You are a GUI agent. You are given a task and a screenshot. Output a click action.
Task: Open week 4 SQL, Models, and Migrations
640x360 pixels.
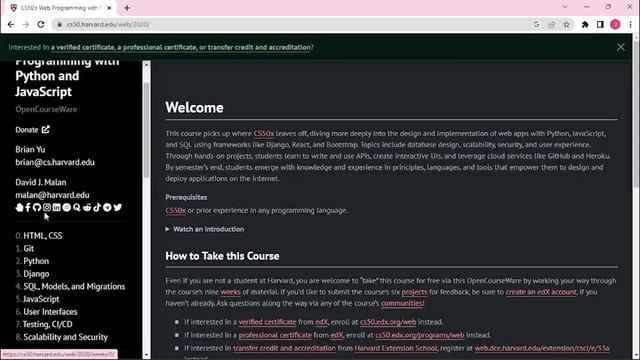[74, 287]
